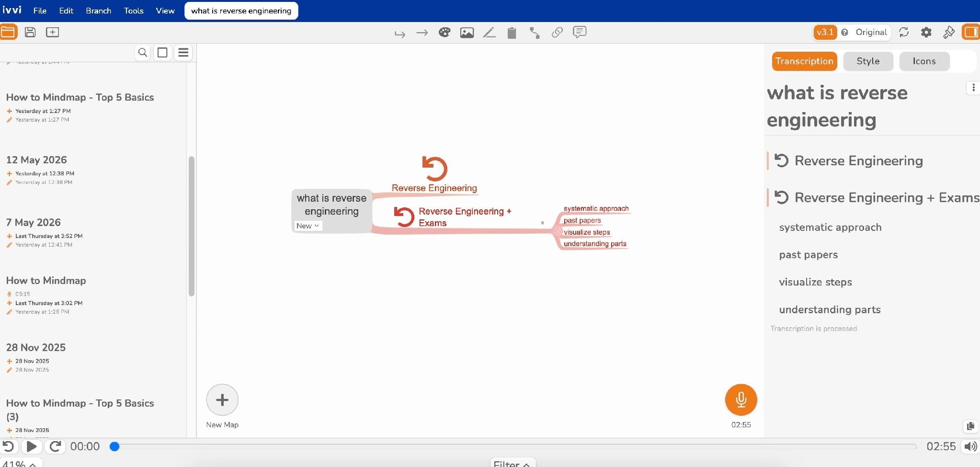Toggle the right side panel
This screenshot has width=980, height=467.
pos(971,32)
